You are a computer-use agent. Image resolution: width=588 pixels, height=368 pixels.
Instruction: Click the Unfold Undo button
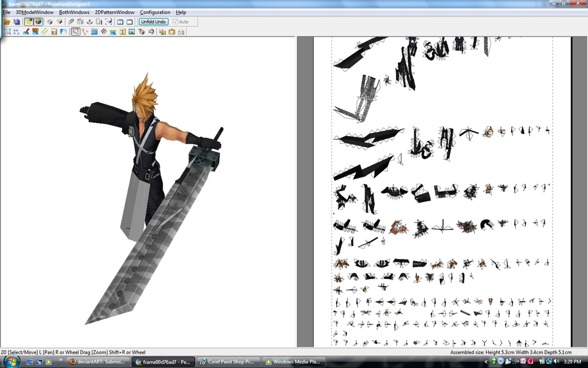pos(153,22)
